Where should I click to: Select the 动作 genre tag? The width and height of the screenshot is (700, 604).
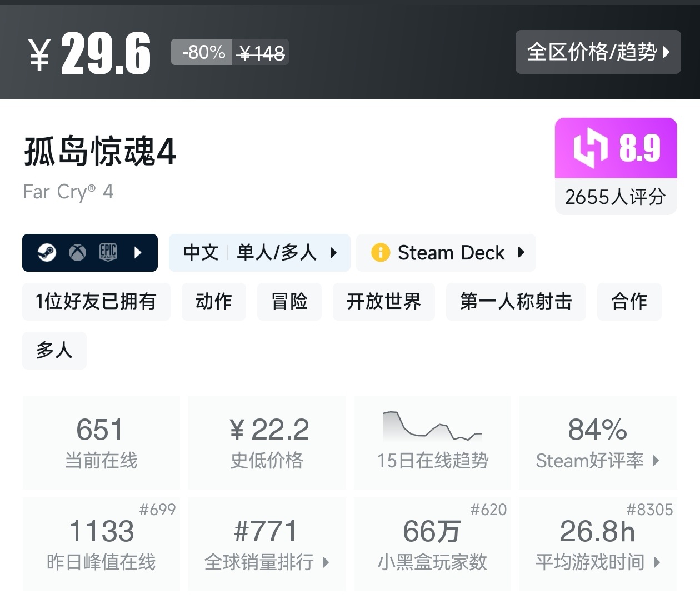point(214,302)
